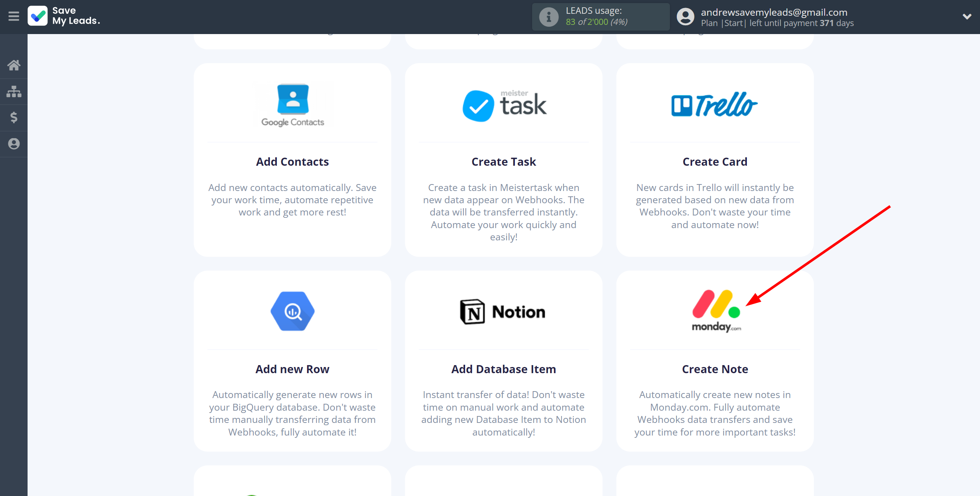Click the Save My Leads logo
Image resolution: width=980 pixels, height=496 pixels.
click(x=64, y=16)
